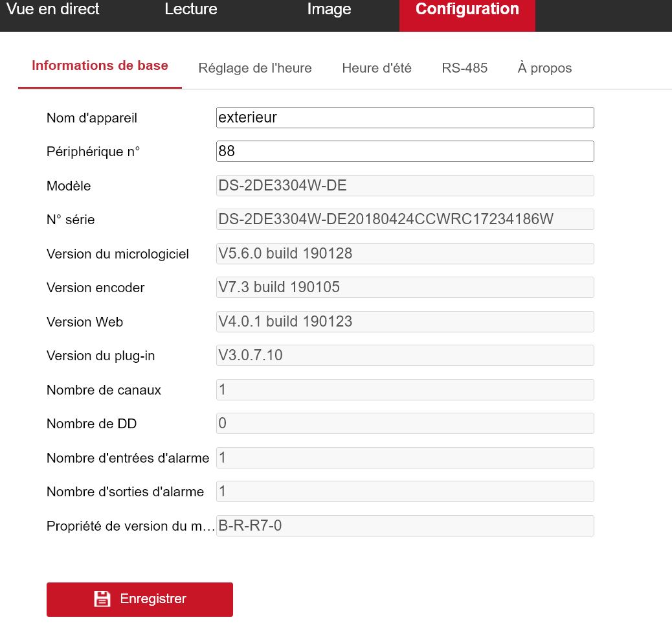Open the Lecture tab
Screen dimensions: 672x644
(191, 10)
